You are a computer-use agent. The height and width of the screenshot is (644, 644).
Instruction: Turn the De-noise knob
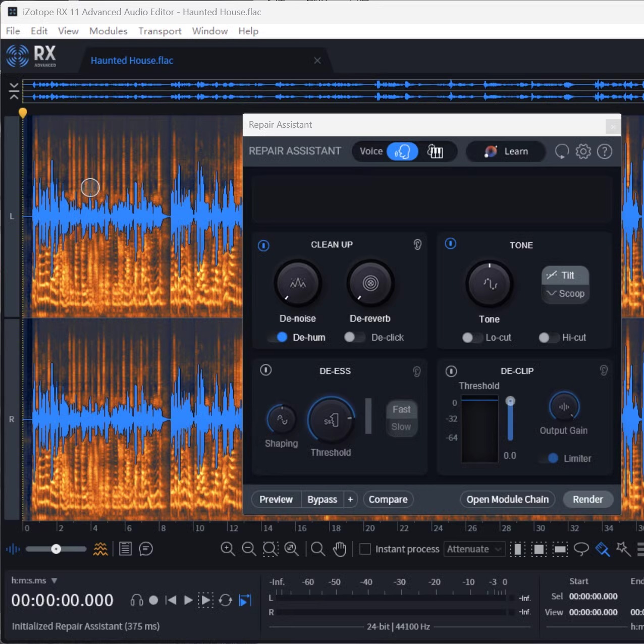click(x=298, y=283)
